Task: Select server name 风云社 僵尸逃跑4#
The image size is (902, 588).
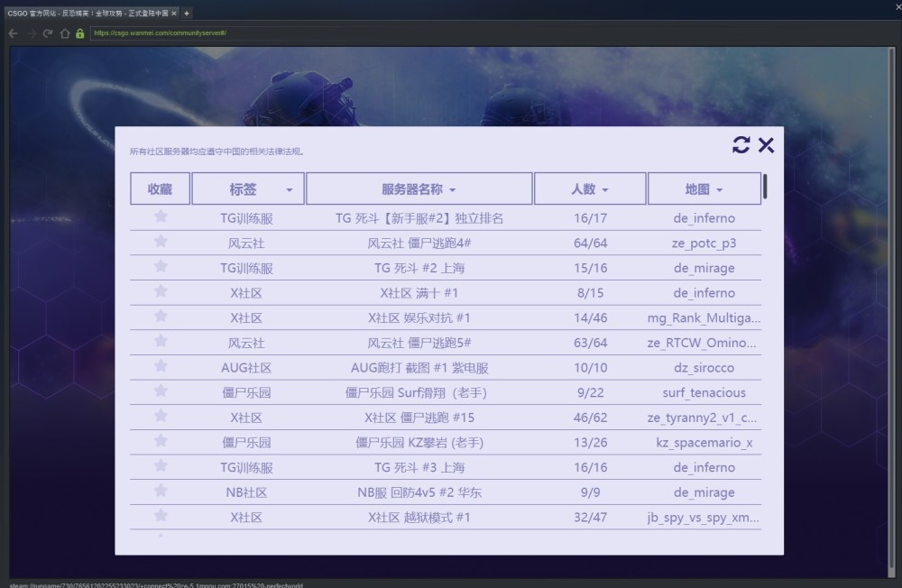Action: (419, 243)
